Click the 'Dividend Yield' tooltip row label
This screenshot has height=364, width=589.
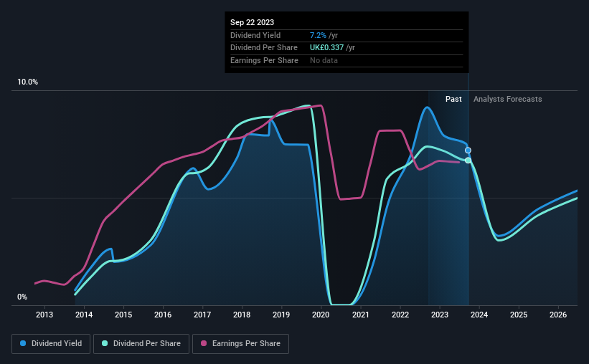pos(255,35)
